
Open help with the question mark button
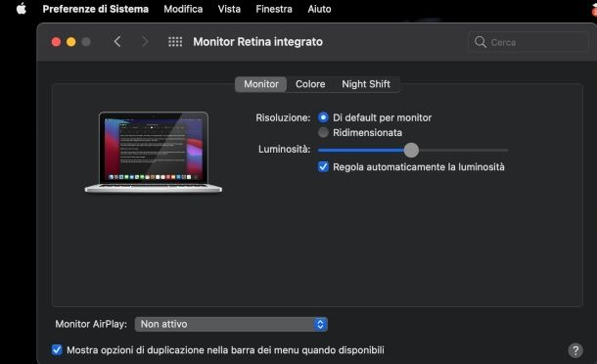click(x=575, y=350)
